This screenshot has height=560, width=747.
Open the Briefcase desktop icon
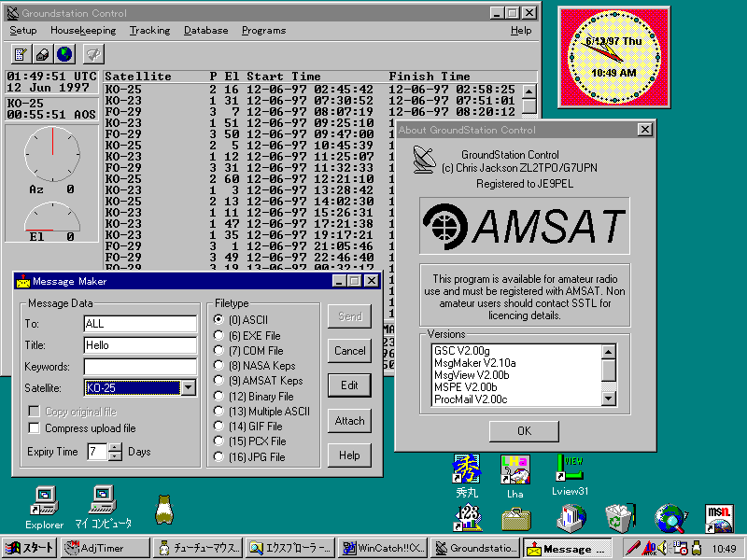click(515, 518)
